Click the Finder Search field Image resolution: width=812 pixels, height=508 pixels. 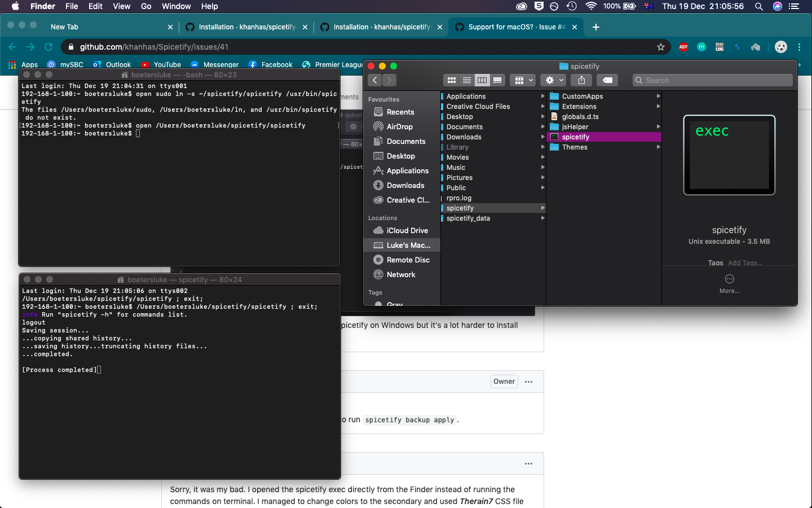click(x=713, y=80)
